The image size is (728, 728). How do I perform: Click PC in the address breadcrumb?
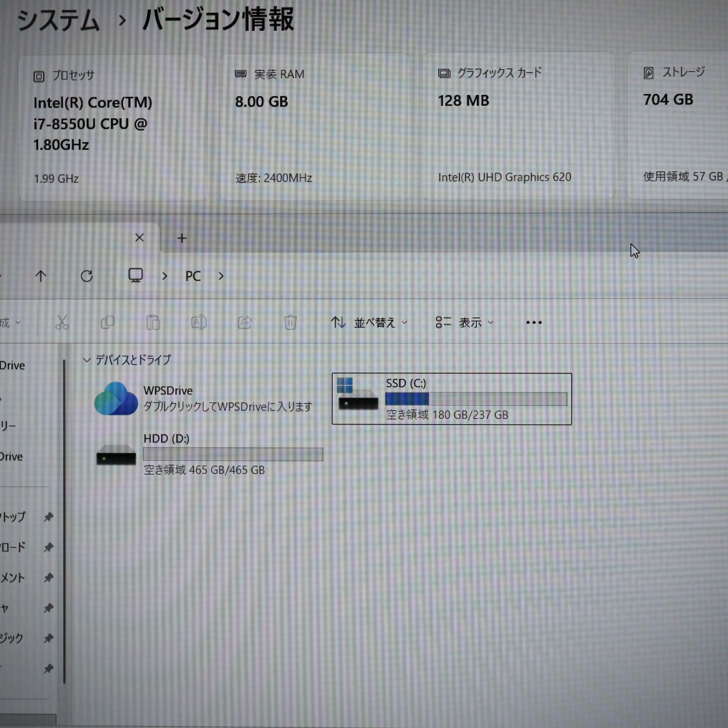tap(193, 276)
